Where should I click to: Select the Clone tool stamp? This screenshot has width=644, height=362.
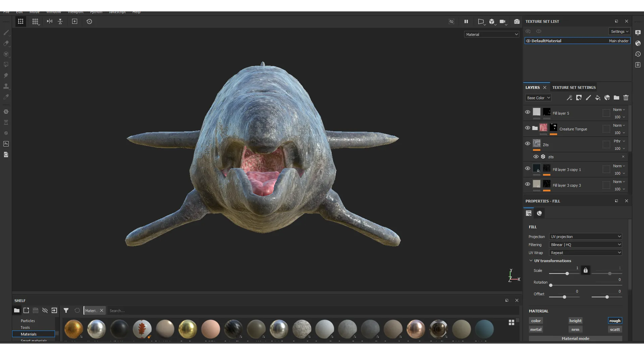coord(6,86)
